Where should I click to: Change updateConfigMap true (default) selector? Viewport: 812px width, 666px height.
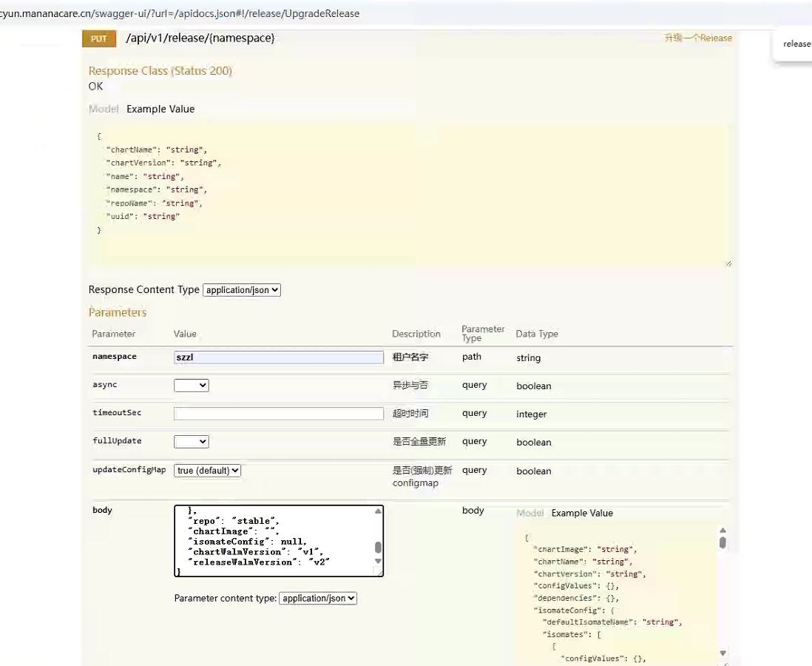click(208, 471)
